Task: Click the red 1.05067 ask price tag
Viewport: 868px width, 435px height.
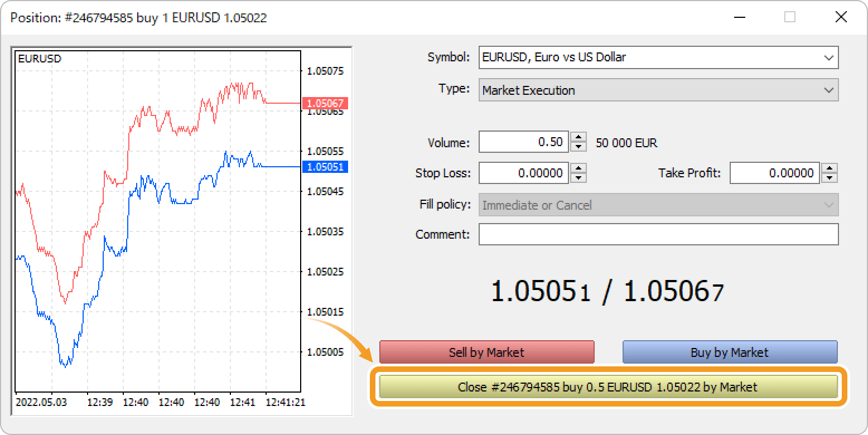Action: 325,103
